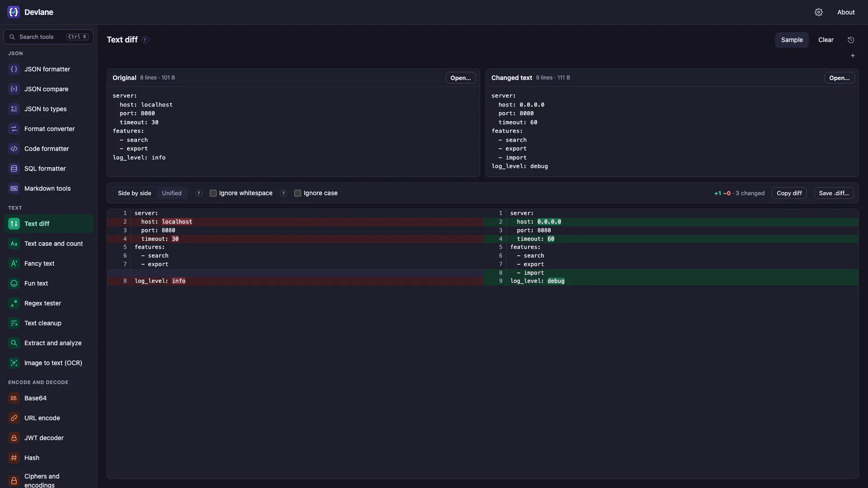
Task: Click the JSON formatter sidebar icon
Action: pos(14,69)
